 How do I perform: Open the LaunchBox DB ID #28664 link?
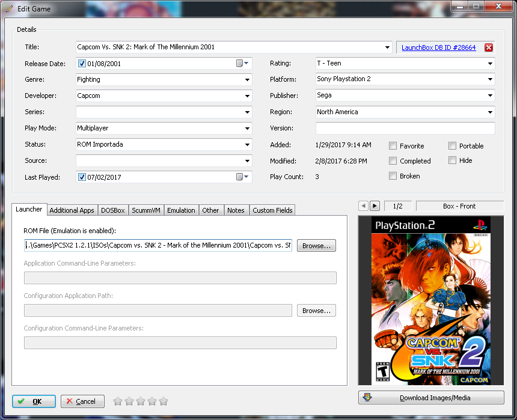[x=438, y=47]
